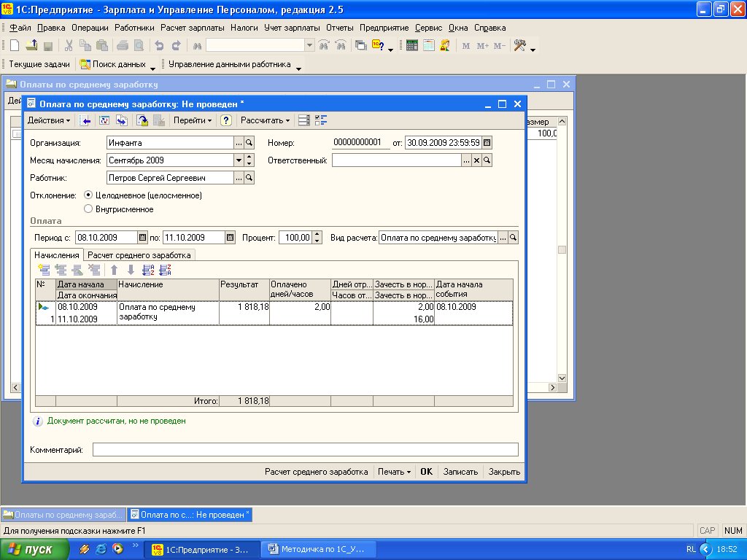Open the Расчет зарплаты menu
Image resolution: width=747 pixels, height=560 pixels.
(192, 28)
